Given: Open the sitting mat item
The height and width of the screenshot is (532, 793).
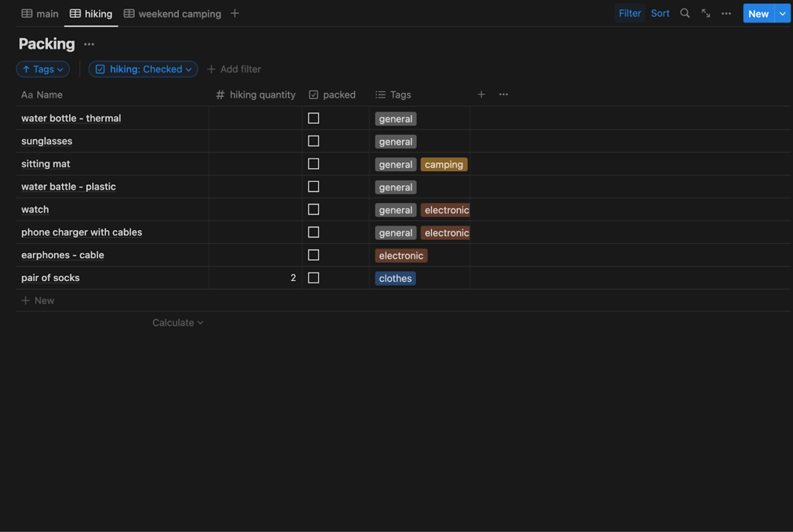Looking at the screenshot, I should coord(46,164).
